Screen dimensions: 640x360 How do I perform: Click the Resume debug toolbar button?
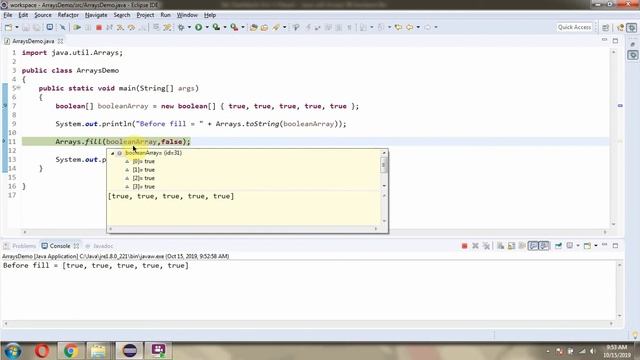(77, 27)
